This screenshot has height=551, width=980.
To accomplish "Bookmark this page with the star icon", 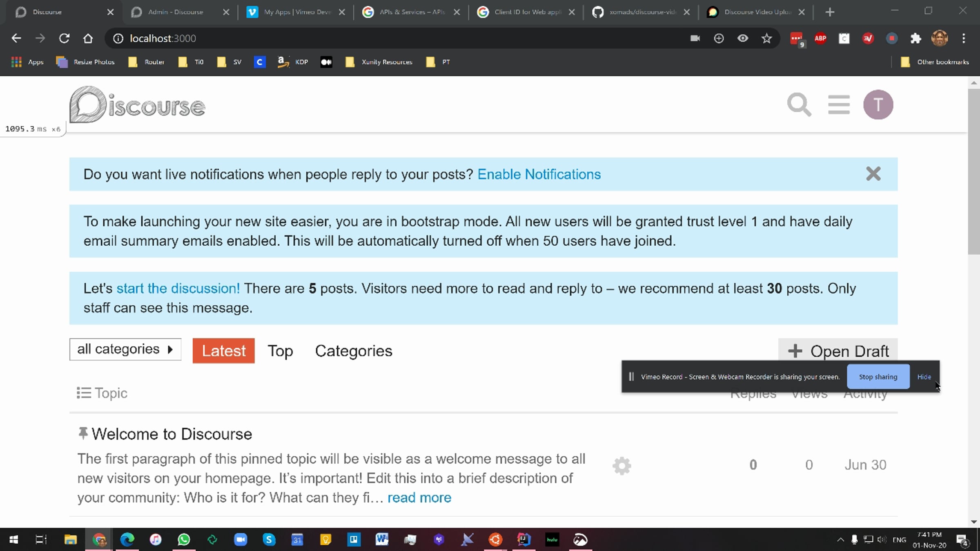I will (x=766, y=38).
